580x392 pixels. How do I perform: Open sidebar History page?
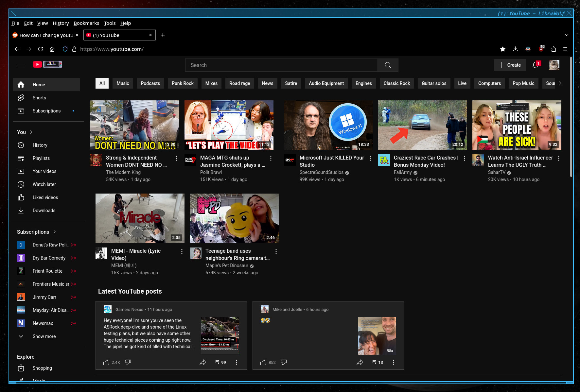click(x=46, y=145)
